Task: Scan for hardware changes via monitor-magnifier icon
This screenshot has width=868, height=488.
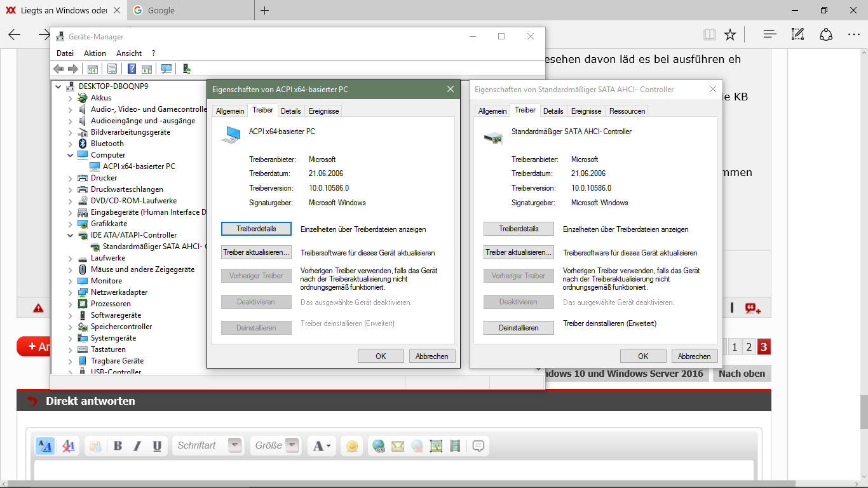Action: 166,69
